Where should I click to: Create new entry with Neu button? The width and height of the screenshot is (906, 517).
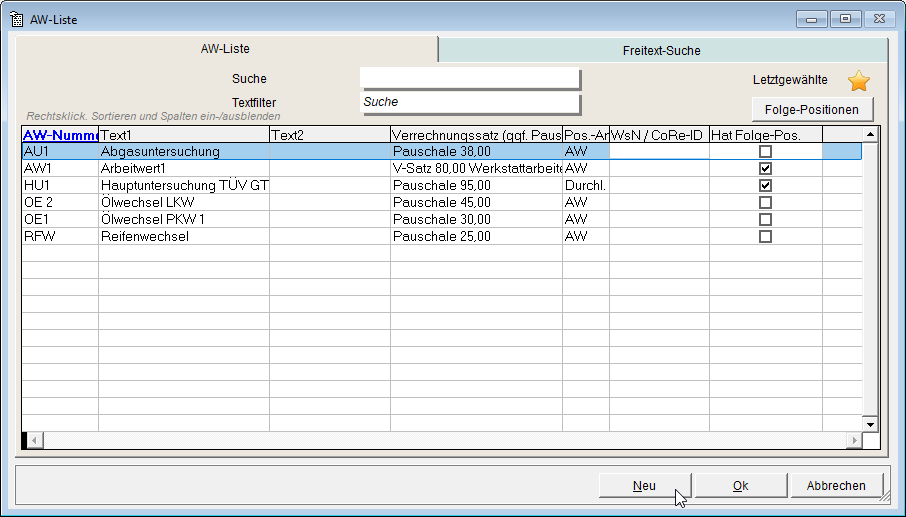point(644,485)
